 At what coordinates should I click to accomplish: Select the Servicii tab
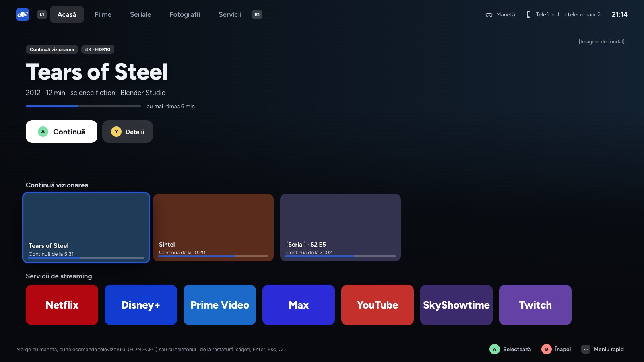pos(230,14)
